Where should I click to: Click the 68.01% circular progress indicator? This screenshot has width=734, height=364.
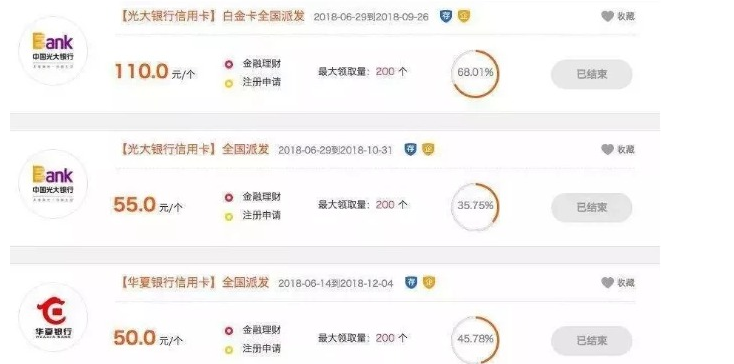(x=475, y=73)
